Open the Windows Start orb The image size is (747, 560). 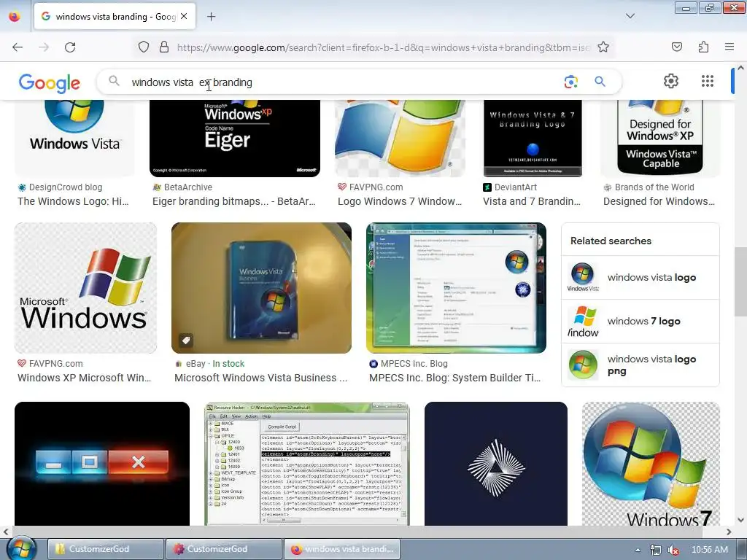(21, 548)
